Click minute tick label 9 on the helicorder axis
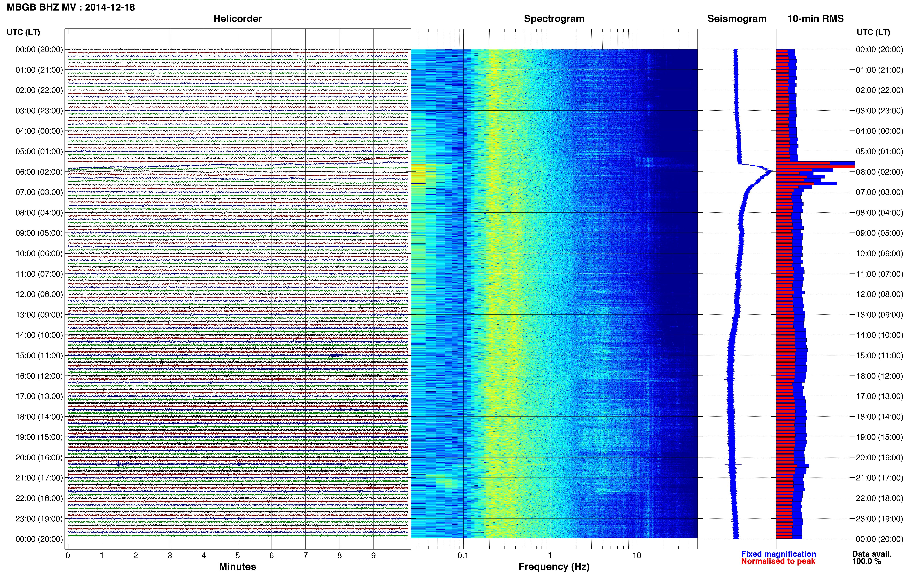 click(x=373, y=555)
